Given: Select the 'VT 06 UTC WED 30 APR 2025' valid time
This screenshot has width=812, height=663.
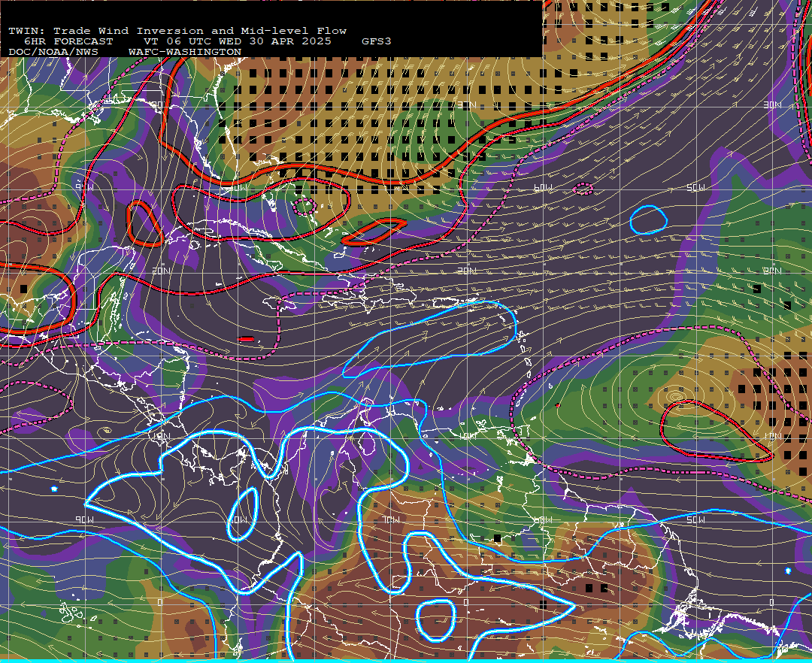Looking at the screenshot, I should pos(237,41).
